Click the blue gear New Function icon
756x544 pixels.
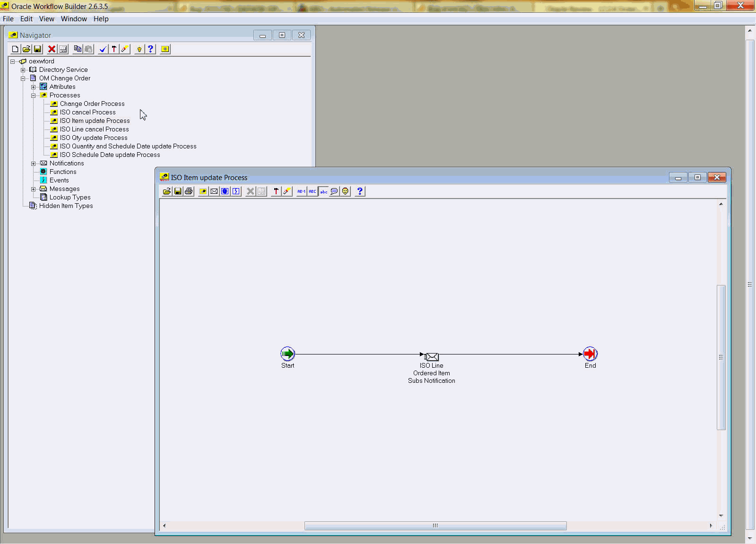225,191
